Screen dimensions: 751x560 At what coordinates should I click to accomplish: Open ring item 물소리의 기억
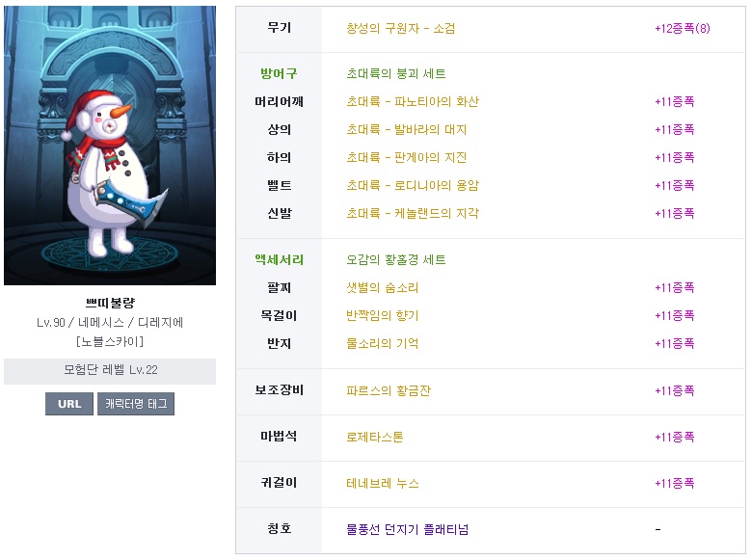382,343
